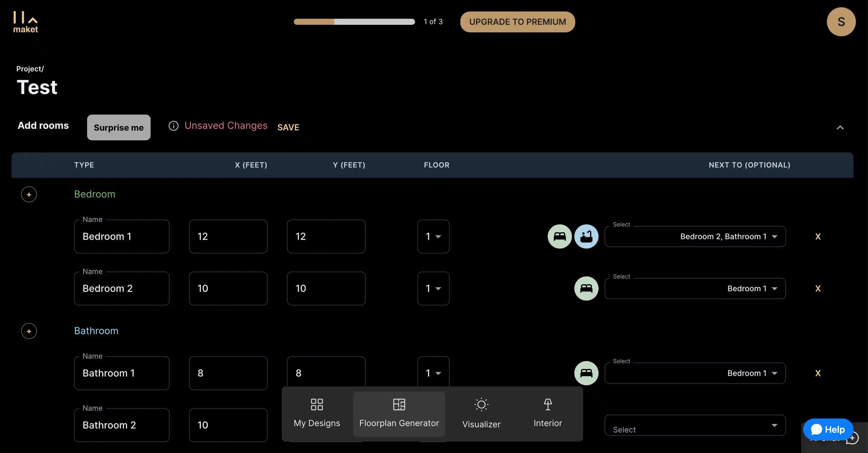The image size is (868, 453).
Task: Remove Bedroom 1 with its X
Action: [x=818, y=236]
